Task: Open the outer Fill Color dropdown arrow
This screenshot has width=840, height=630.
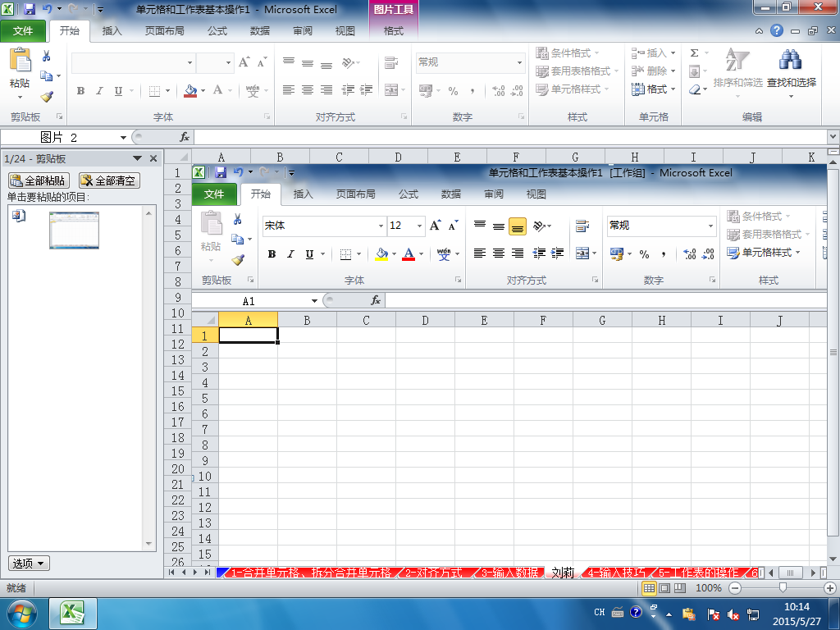Action: click(x=203, y=91)
